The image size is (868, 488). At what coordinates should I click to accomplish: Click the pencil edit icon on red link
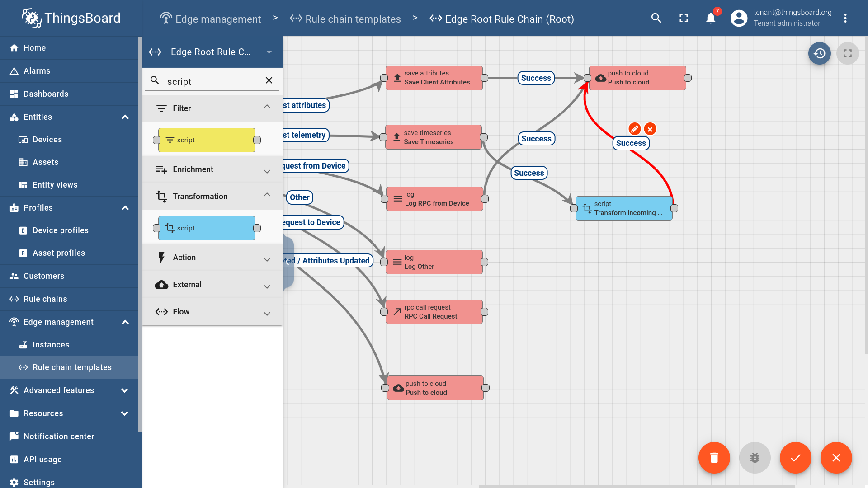pyautogui.click(x=635, y=129)
